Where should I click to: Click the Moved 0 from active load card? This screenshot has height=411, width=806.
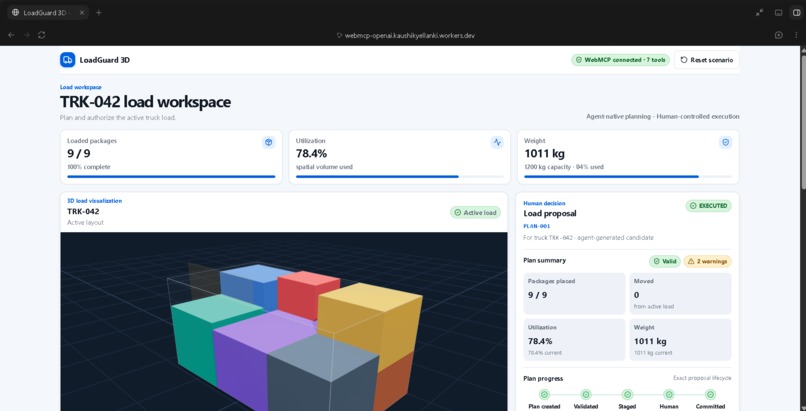point(680,293)
